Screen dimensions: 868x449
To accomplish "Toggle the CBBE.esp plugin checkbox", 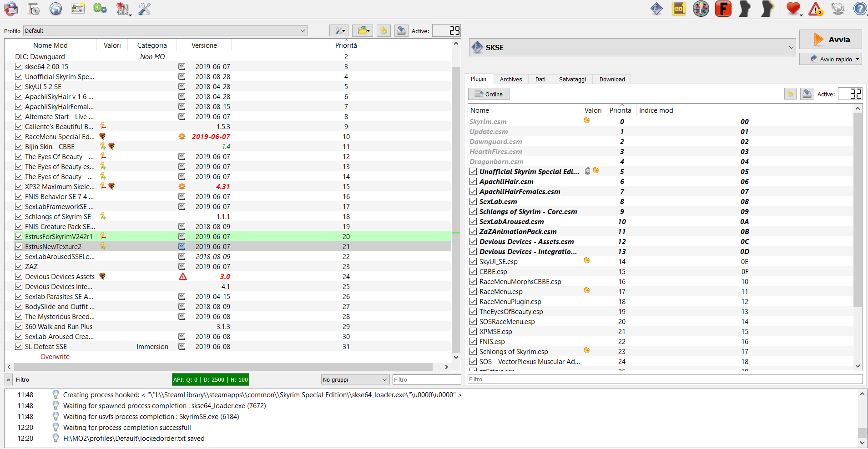I will (473, 271).
